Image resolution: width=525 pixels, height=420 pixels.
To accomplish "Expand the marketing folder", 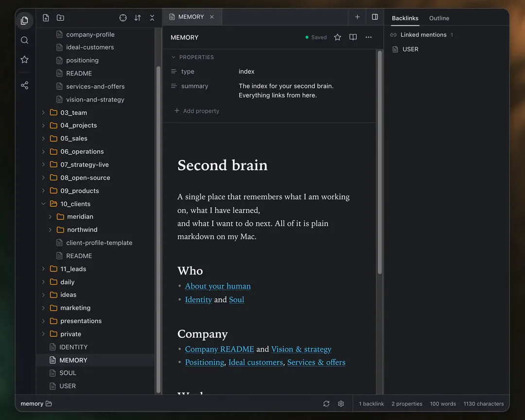I will (x=43, y=308).
